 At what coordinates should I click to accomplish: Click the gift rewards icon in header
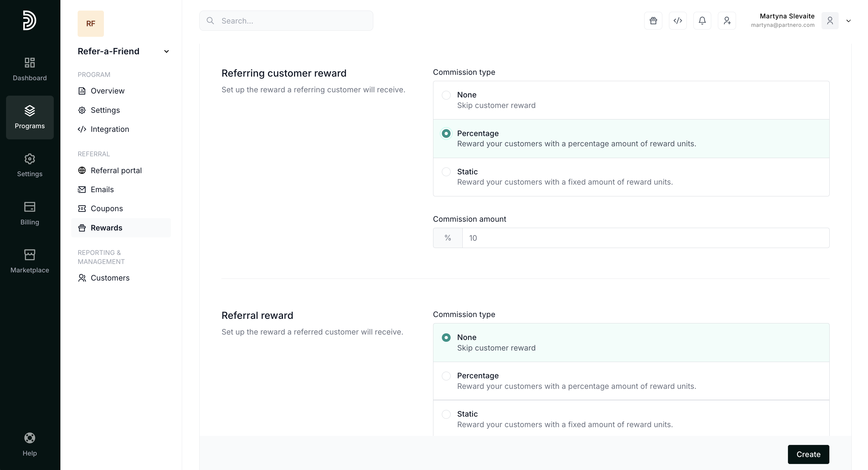coord(653,21)
